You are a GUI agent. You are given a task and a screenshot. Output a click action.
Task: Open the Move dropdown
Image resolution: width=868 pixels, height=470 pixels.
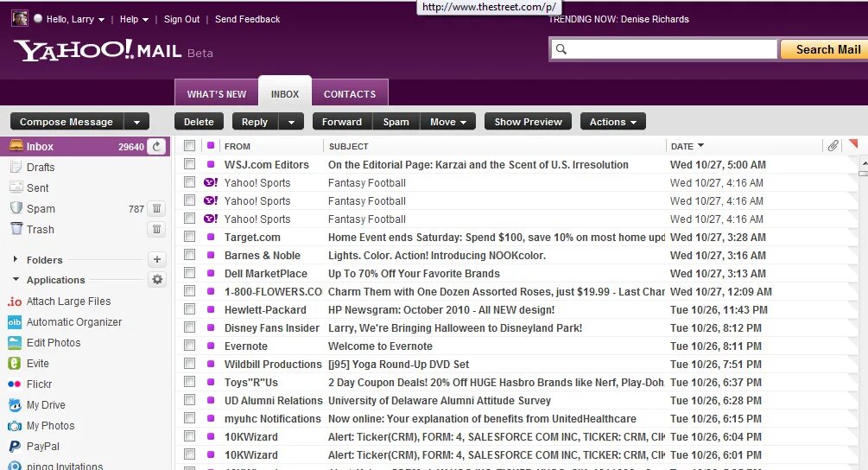click(x=448, y=122)
